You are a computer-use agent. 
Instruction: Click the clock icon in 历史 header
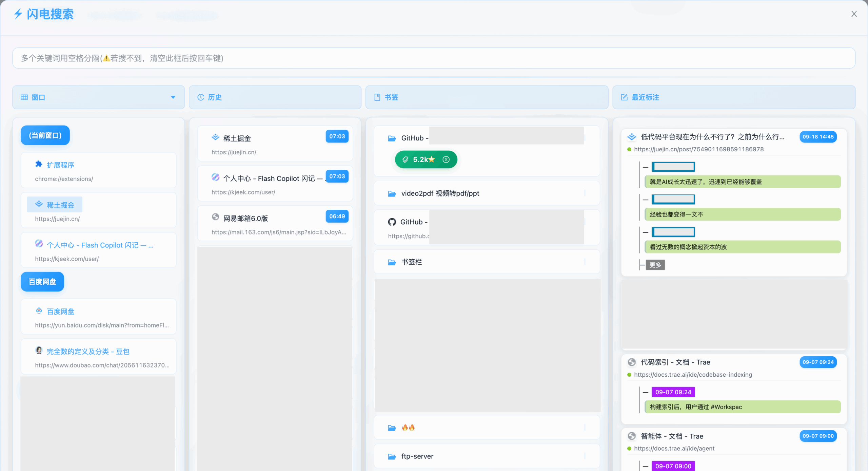pos(201,97)
